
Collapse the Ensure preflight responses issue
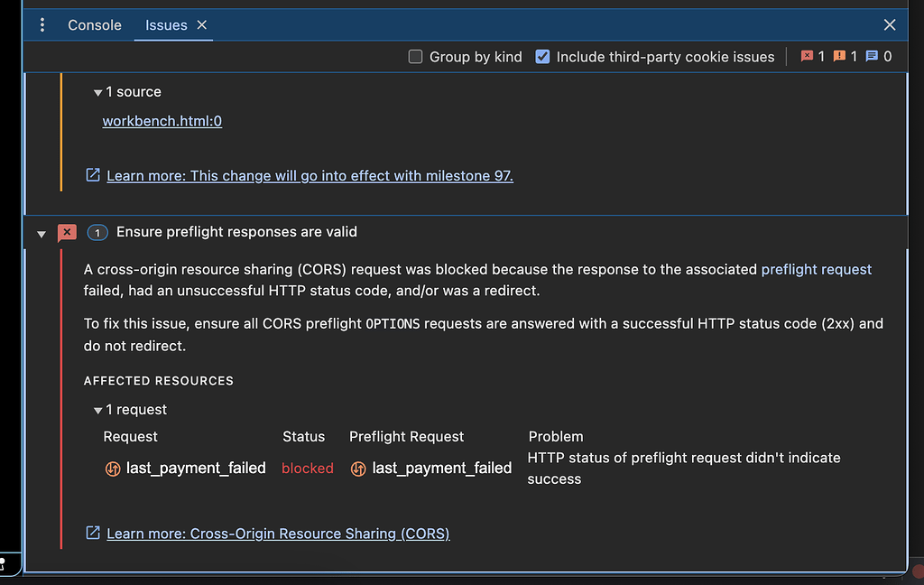(42, 232)
